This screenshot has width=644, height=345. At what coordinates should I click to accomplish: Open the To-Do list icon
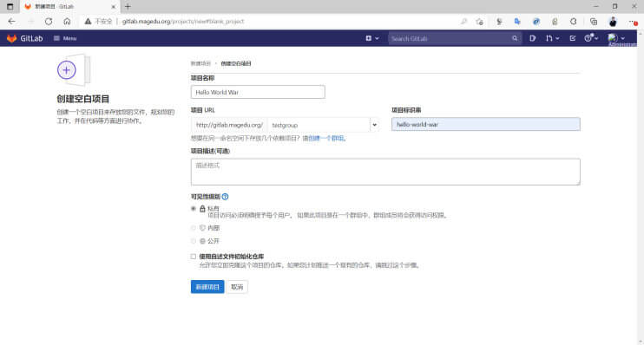(x=573, y=38)
